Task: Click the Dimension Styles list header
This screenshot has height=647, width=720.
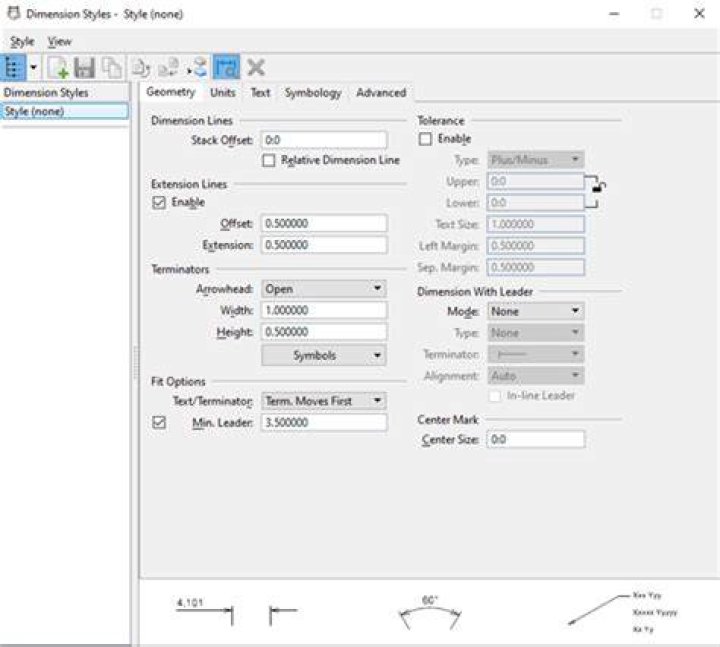Action: pyautogui.click(x=64, y=92)
